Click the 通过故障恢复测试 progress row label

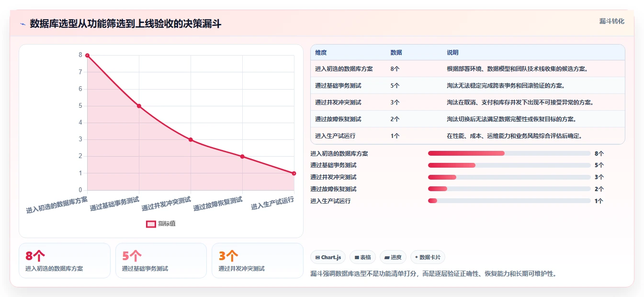333,189
